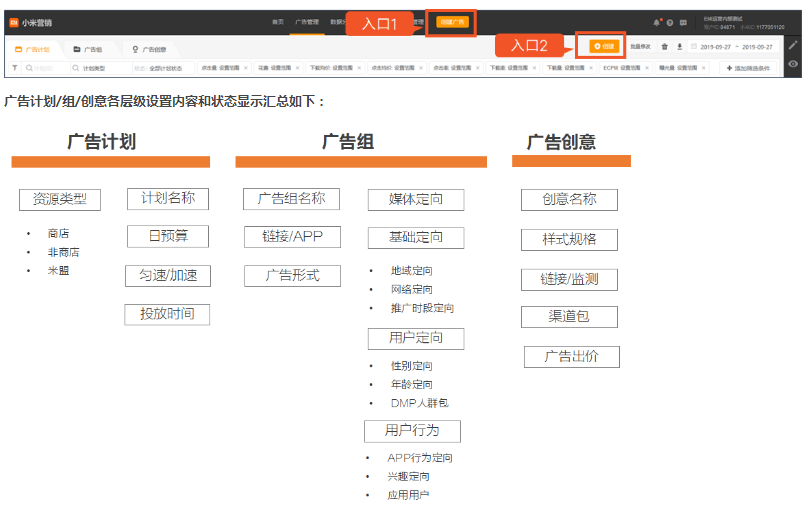
Task: Click the 样式规格 box
Action: [569, 239]
